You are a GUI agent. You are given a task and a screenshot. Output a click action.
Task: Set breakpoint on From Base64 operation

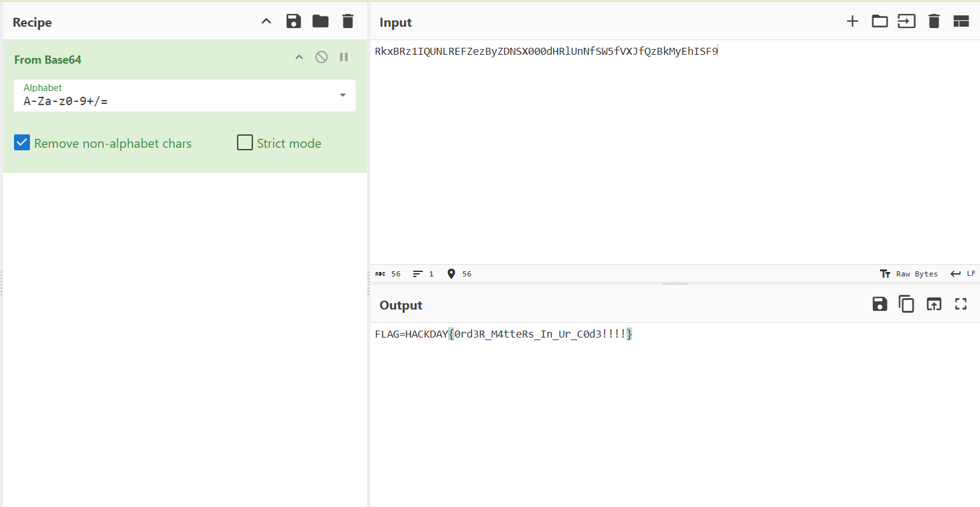[x=344, y=57]
